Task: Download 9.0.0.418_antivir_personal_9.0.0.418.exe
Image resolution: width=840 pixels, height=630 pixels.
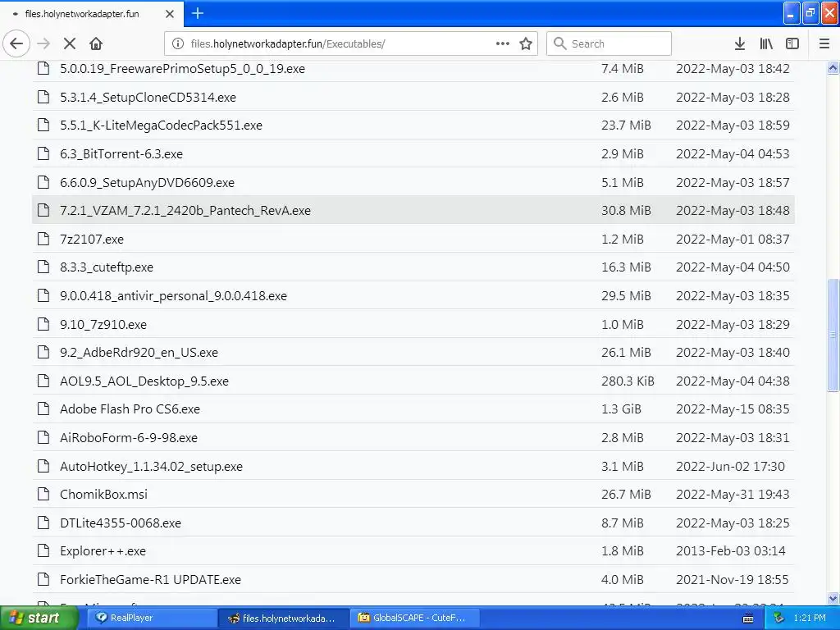Action: [173, 295]
